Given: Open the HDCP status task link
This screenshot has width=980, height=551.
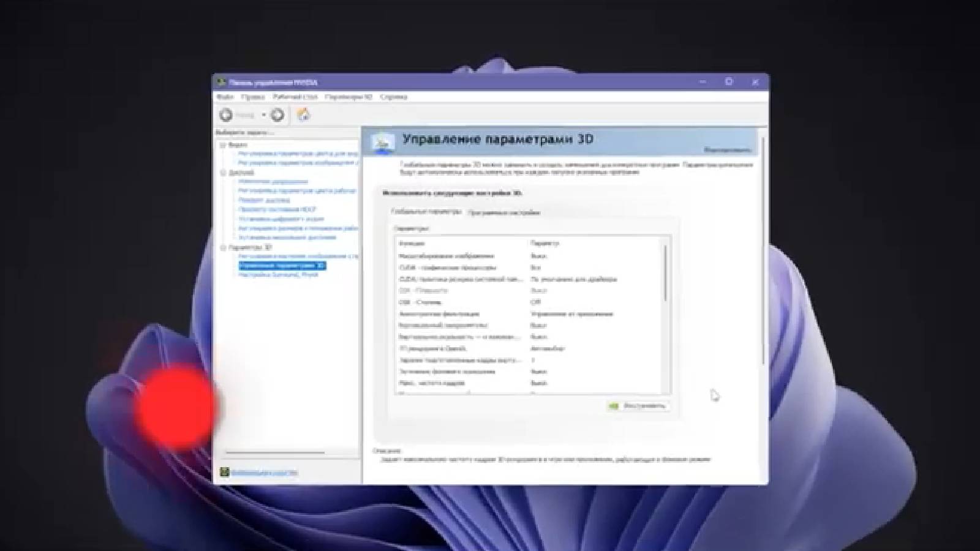Looking at the screenshot, I should tap(277, 209).
